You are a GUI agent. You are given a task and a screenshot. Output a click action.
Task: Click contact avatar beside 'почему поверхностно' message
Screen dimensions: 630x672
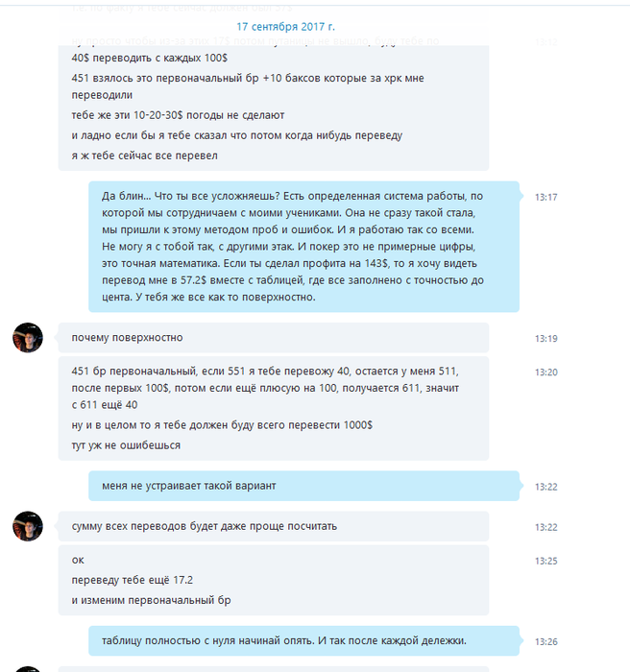coord(28,338)
